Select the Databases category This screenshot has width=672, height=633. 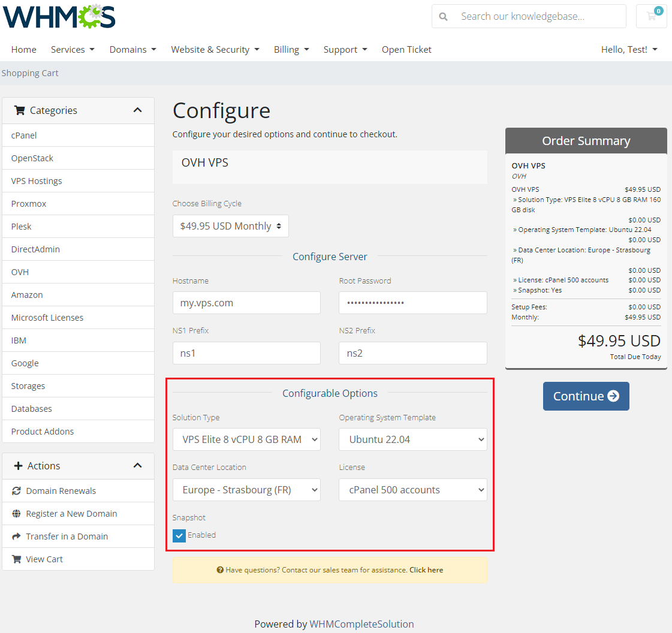[x=78, y=408]
